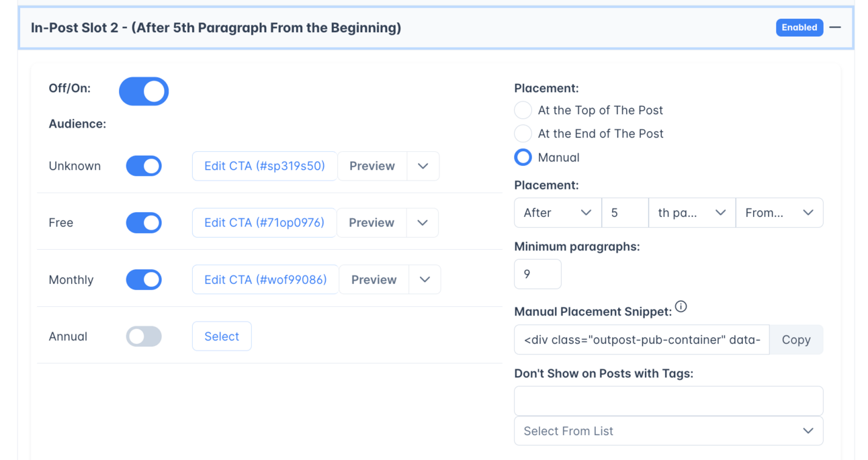Open the 'After' placement dropdown
The width and height of the screenshot is (868, 460).
[557, 212]
